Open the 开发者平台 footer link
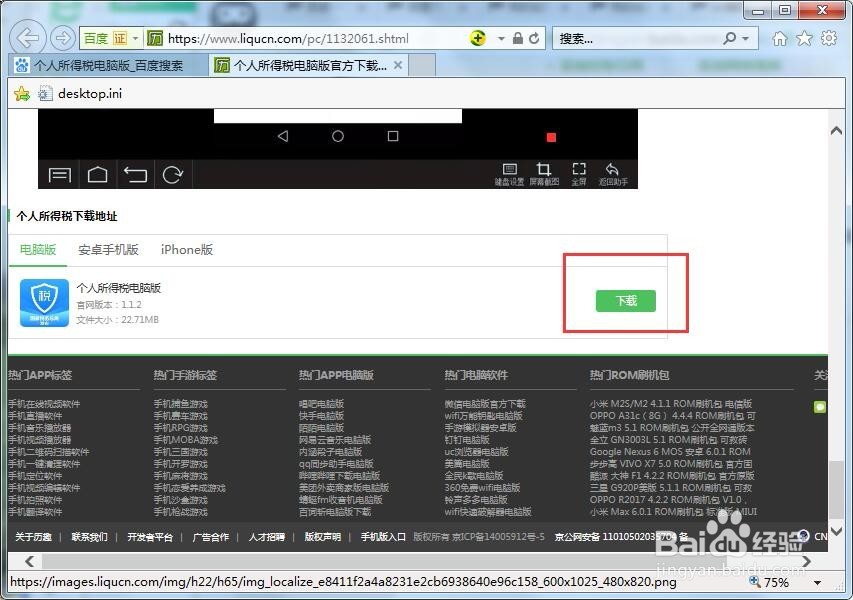 (x=150, y=537)
